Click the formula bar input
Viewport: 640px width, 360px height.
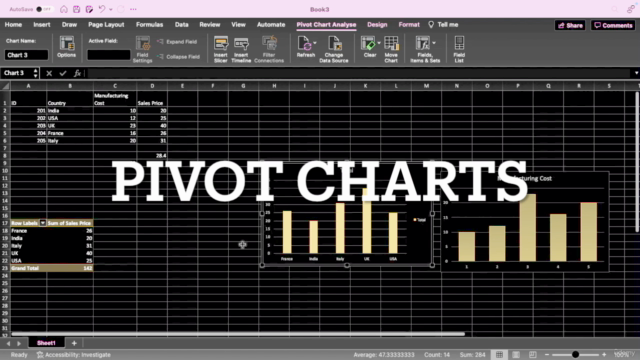pyautogui.click(x=359, y=73)
